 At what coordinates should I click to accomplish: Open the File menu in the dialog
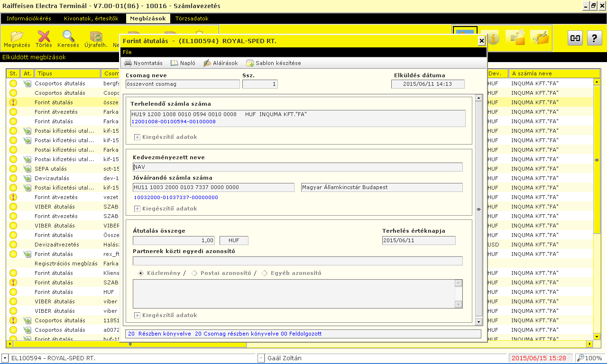(127, 52)
